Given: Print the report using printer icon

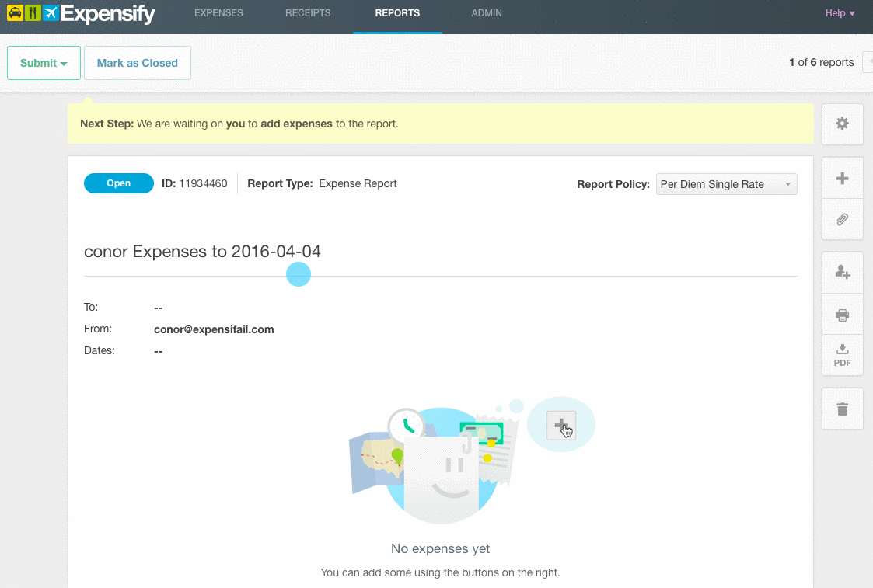Looking at the screenshot, I should point(843,315).
